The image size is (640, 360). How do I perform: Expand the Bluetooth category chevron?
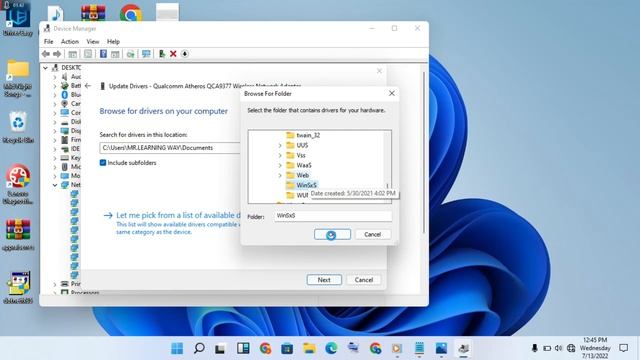(55, 95)
